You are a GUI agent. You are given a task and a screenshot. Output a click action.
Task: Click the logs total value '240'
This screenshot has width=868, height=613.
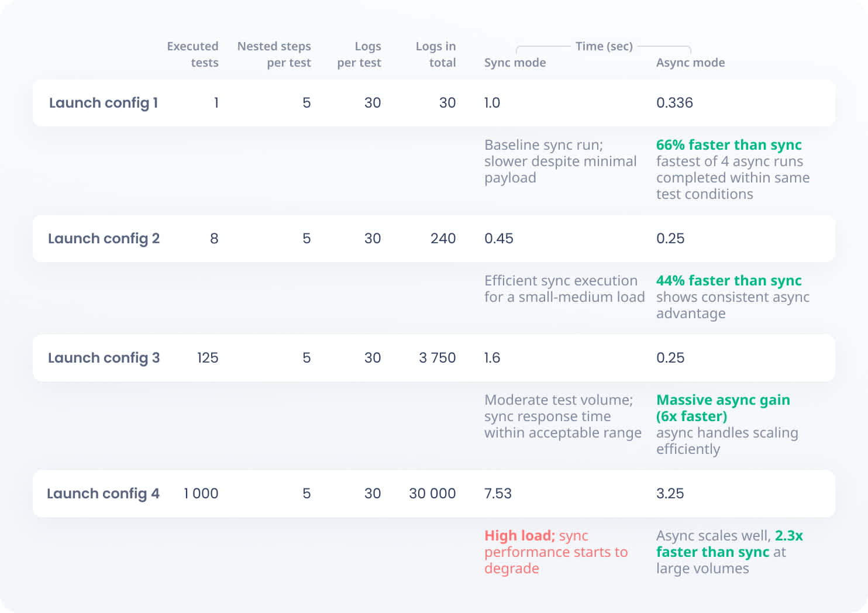(443, 239)
